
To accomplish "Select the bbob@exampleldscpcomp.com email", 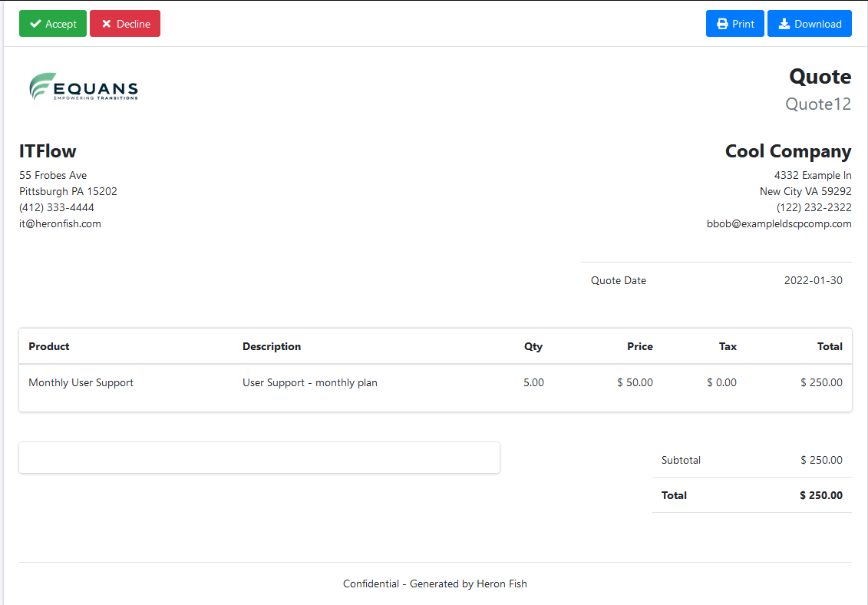I will [779, 224].
